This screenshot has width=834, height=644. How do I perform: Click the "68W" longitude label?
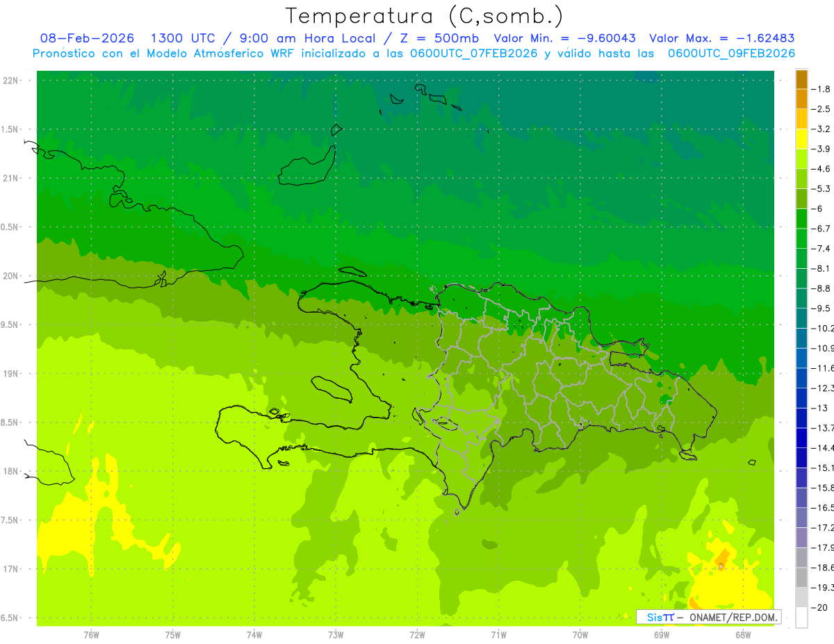[743, 635]
